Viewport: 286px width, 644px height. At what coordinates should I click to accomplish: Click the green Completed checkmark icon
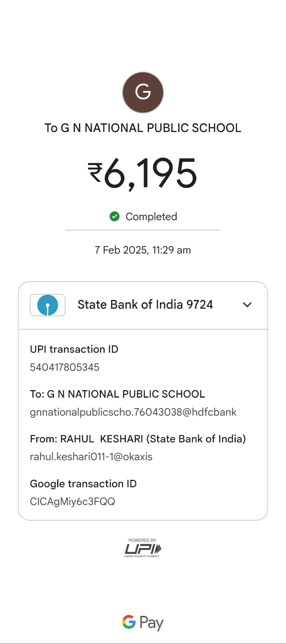point(115,217)
